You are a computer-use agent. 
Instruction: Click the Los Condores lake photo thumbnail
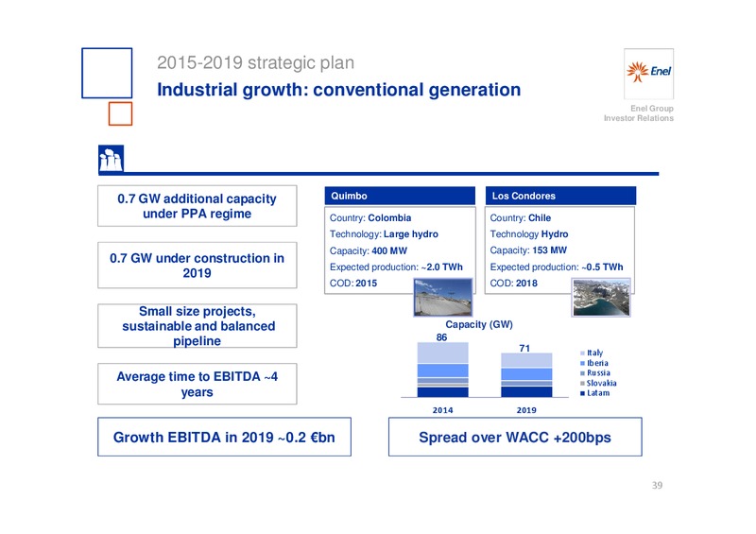[x=601, y=298]
